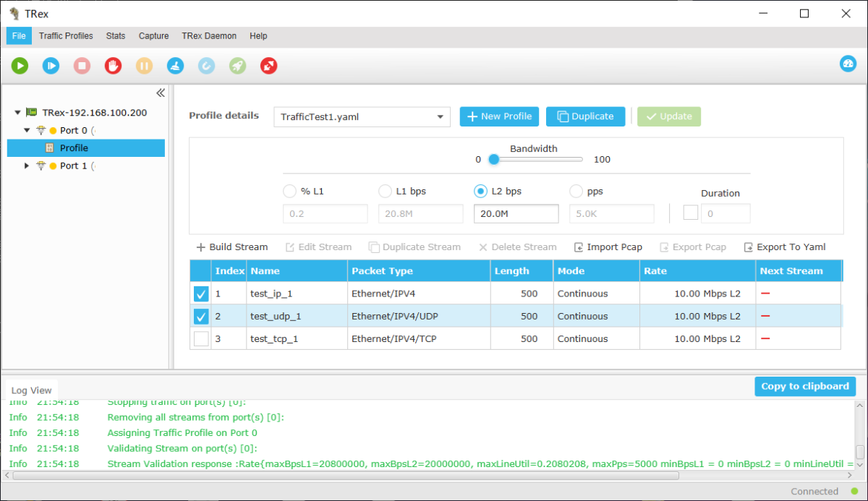Click the Bandwidth slider handle
The image size is (868, 501).
point(493,159)
